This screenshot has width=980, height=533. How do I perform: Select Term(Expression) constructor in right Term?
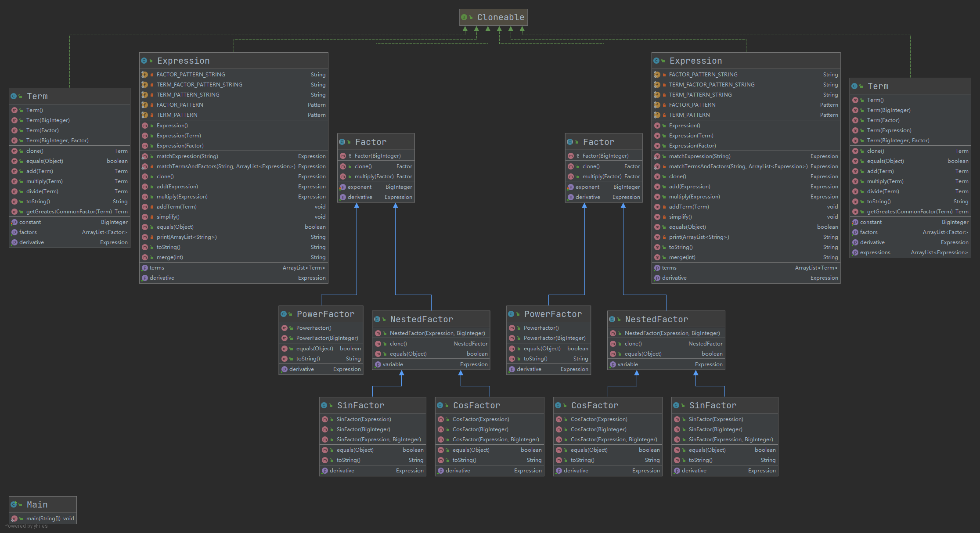[910, 130]
